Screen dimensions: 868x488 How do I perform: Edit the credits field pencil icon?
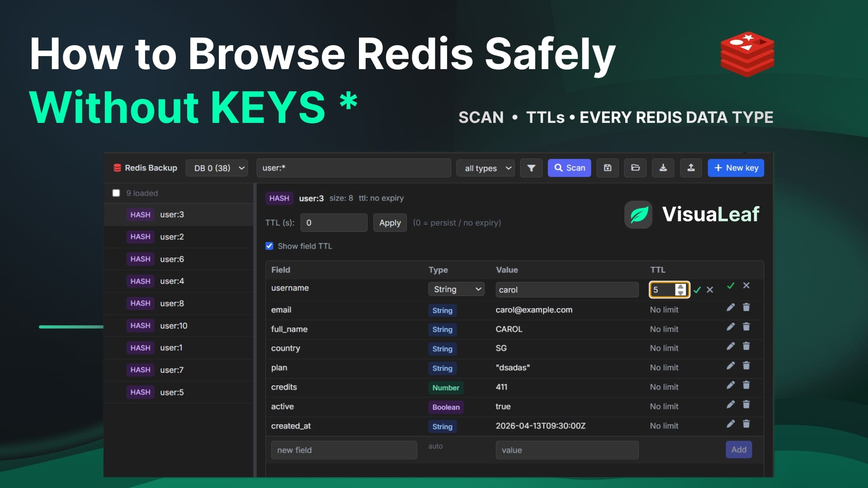tap(731, 385)
